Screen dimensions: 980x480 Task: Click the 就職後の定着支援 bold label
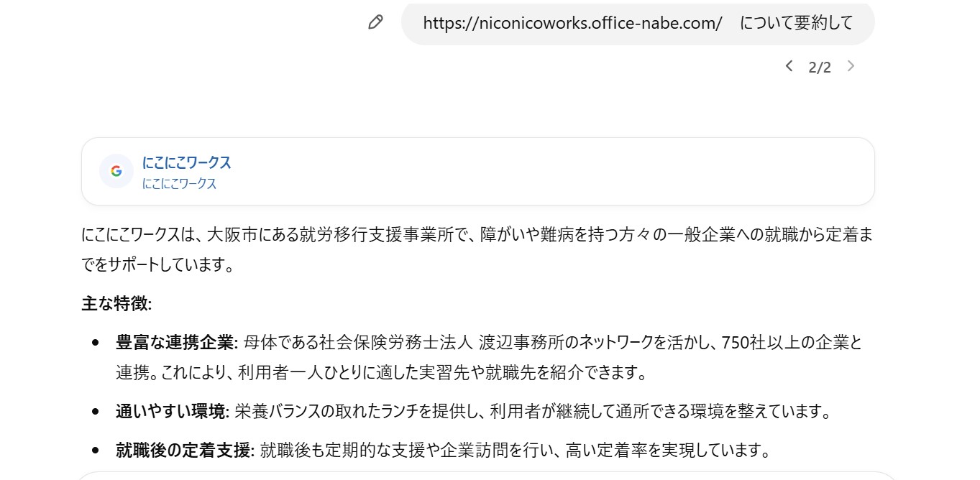[x=185, y=451]
